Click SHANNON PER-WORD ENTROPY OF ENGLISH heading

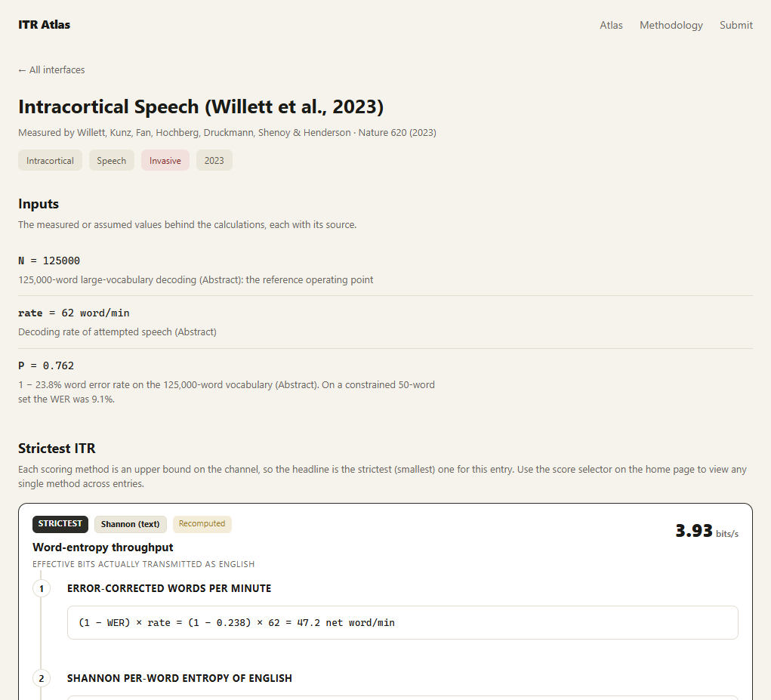coord(180,678)
